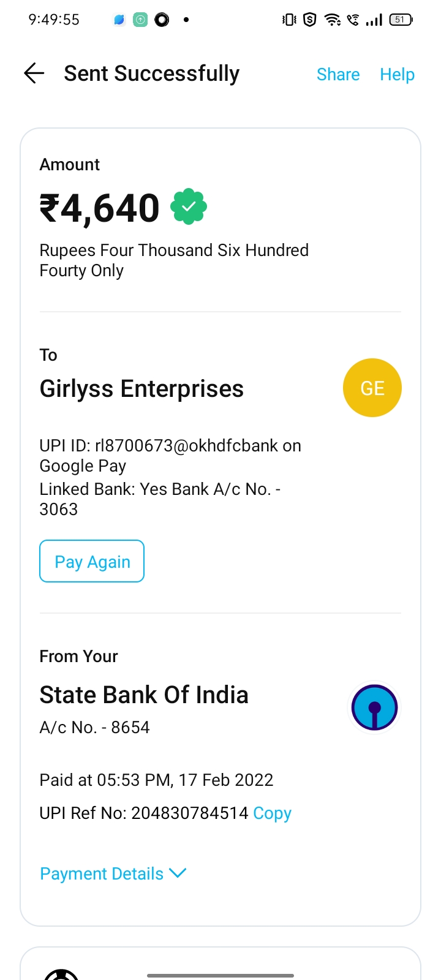Tap the bottom home gesture bar

[x=221, y=975]
